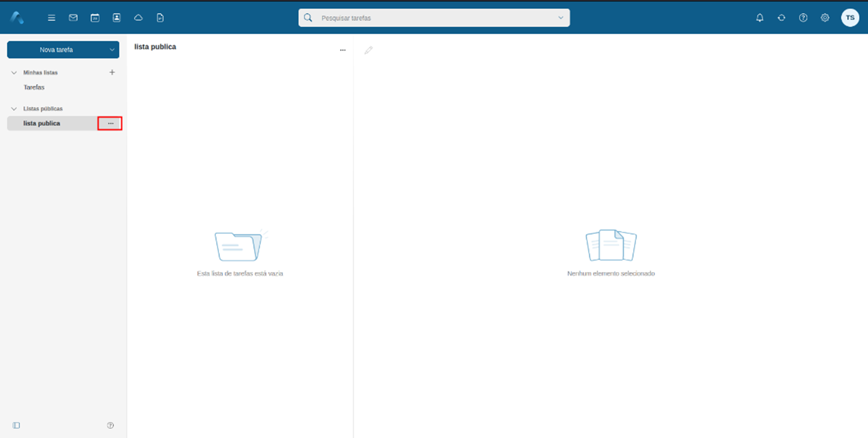Click into Pesquisar tarefas search field

pyautogui.click(x=435, y=18)
